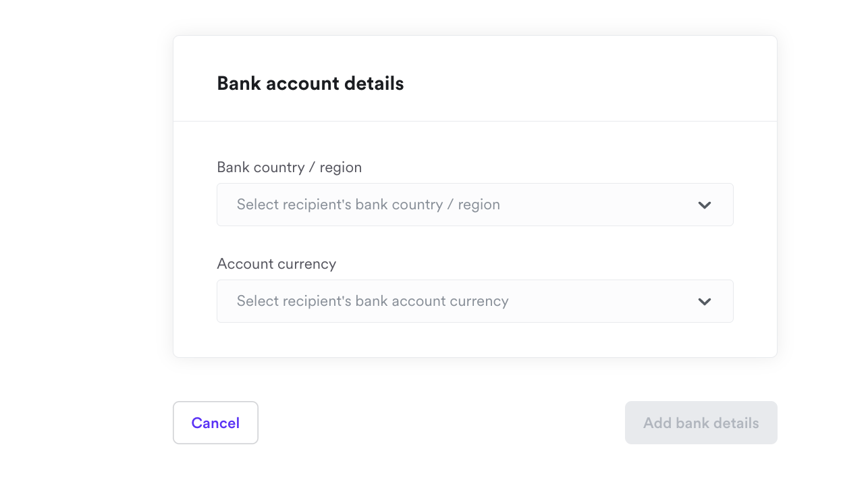Submit the form via Add bank details
The image size is (868, 501).
pos(701,423)
